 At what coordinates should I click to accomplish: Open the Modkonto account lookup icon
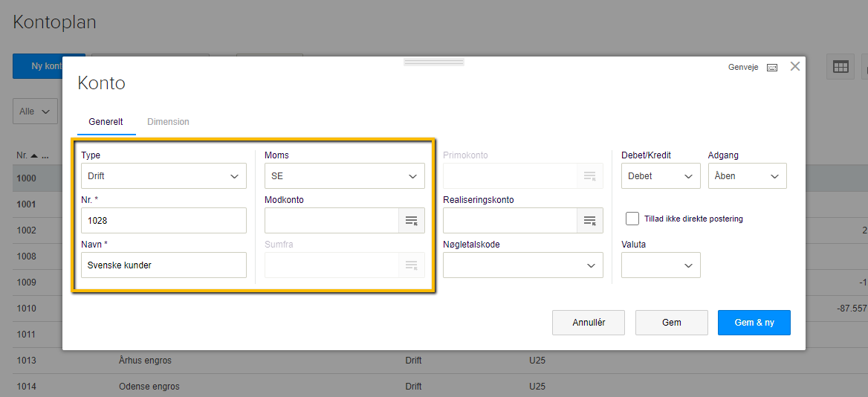point(411,220)
